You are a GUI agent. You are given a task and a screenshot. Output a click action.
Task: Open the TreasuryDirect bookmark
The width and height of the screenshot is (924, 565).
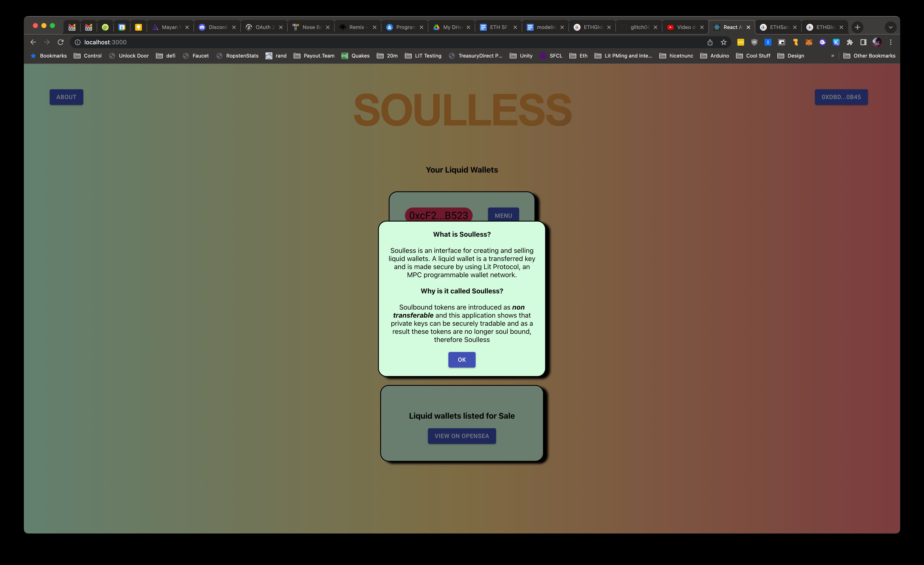[475, 56]
